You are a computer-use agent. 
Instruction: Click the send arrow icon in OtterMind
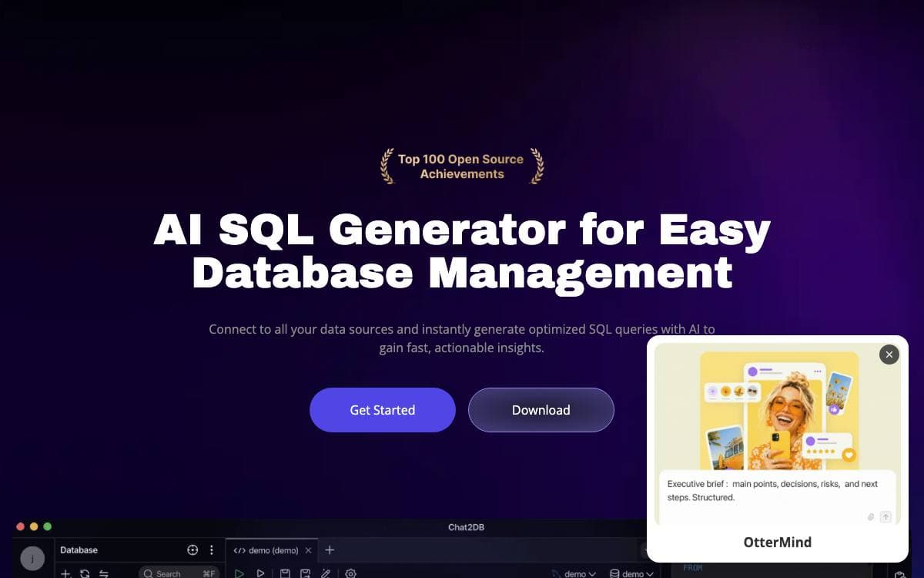point(885,517)
